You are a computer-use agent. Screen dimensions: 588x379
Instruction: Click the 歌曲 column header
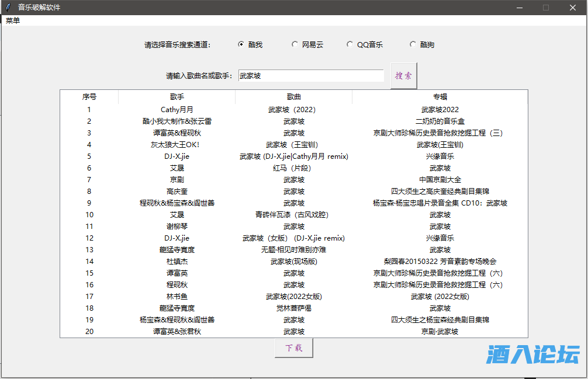point(293,97)
